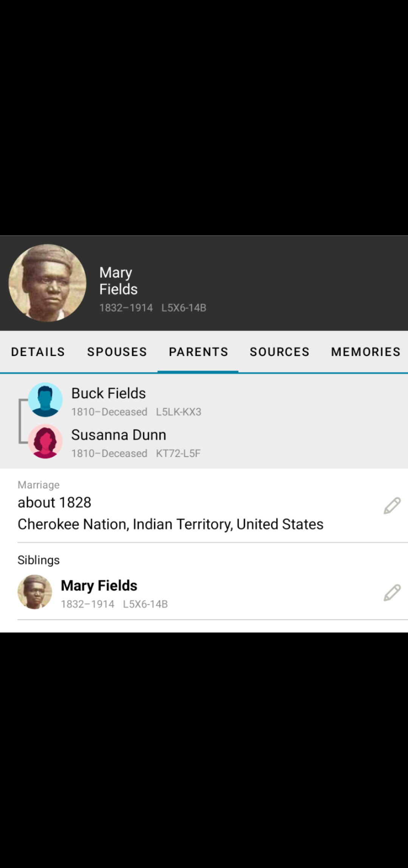Tap the small sibling portrait thumbnail

pyautogui.click(x=35, y=592)
